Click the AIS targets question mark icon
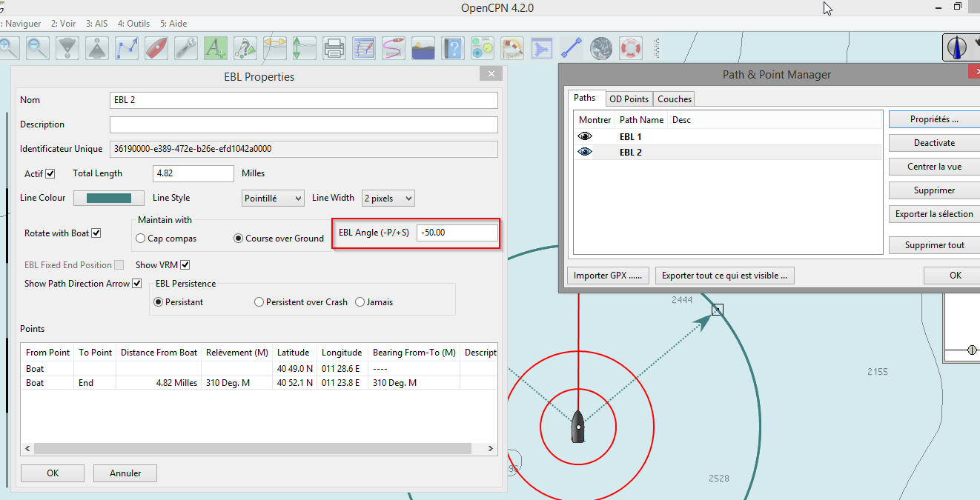This screenshot has width=980, height=500. (x=245, y=48)
